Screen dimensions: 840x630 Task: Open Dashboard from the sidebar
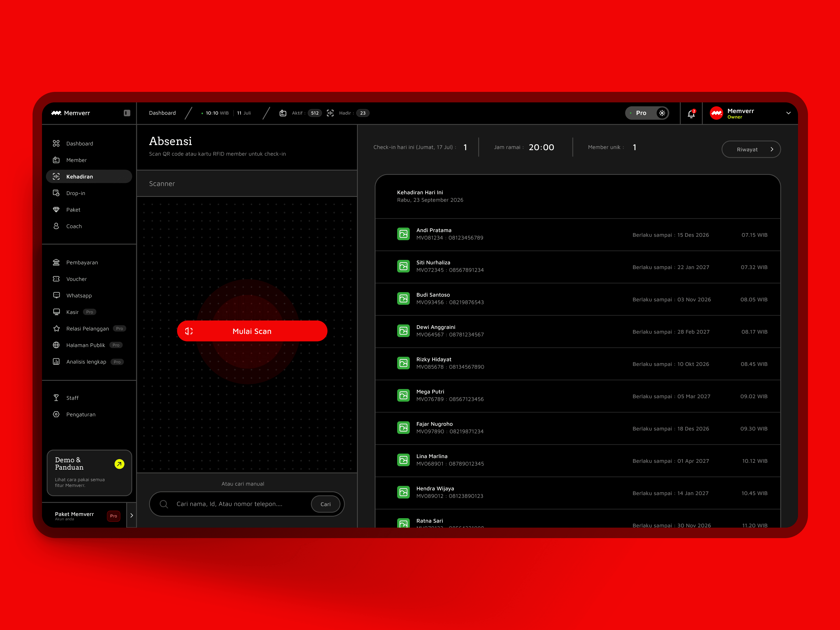(89, 144)
